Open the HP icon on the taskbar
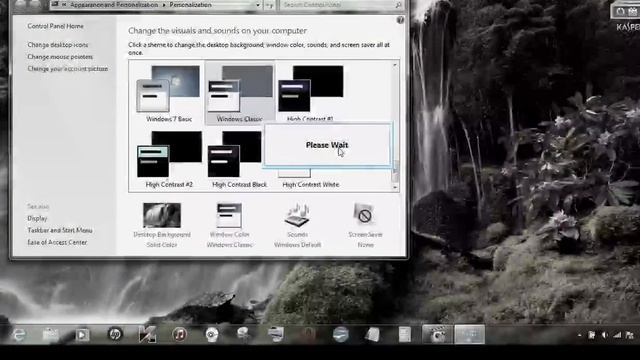The width and height of the screenshot is (640, 360). [115, 334]
